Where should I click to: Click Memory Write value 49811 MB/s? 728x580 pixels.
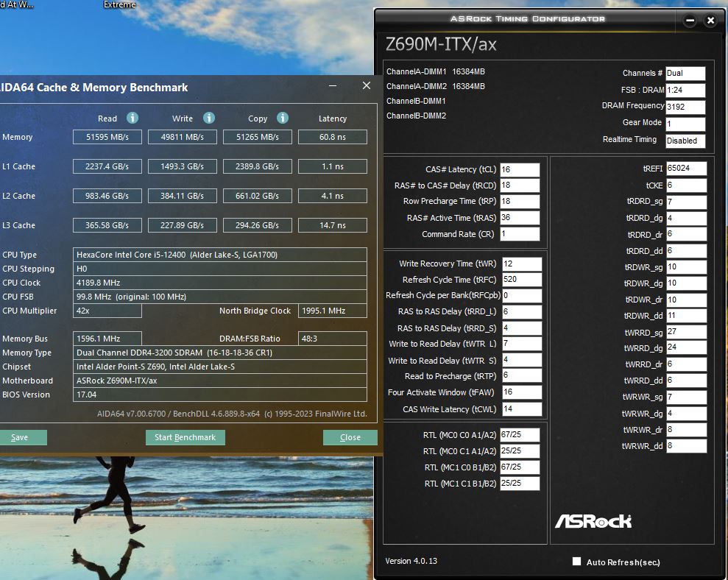pos(183,137)
